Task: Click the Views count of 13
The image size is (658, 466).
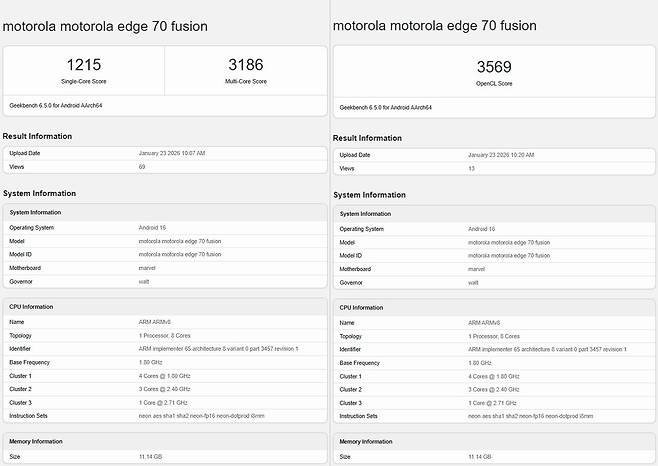Action: click(x=471, y=168)
